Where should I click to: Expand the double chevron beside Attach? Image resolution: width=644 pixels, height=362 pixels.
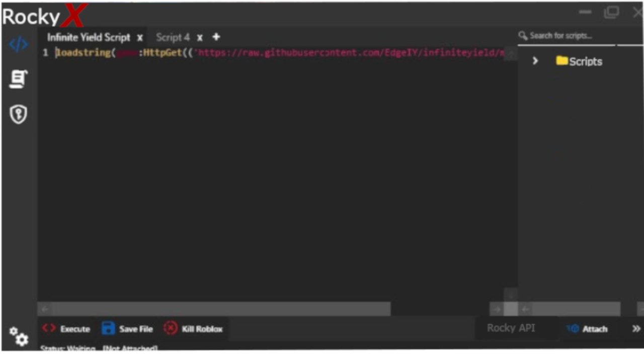pyautogui.click(x=636, y=329)
